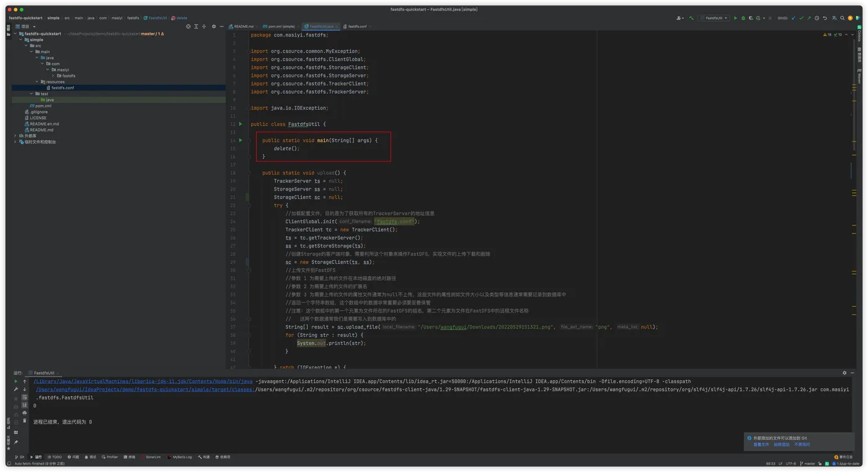The height and width of the screenshot is (472, 868).
Task: Collapse the resources folder
Action: tap(37, 82)
